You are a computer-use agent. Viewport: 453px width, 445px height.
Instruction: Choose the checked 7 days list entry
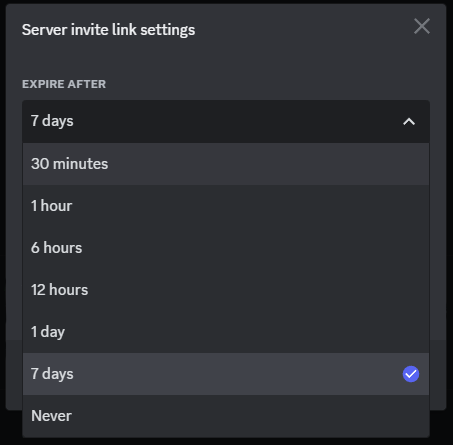(x=226, y=374)
